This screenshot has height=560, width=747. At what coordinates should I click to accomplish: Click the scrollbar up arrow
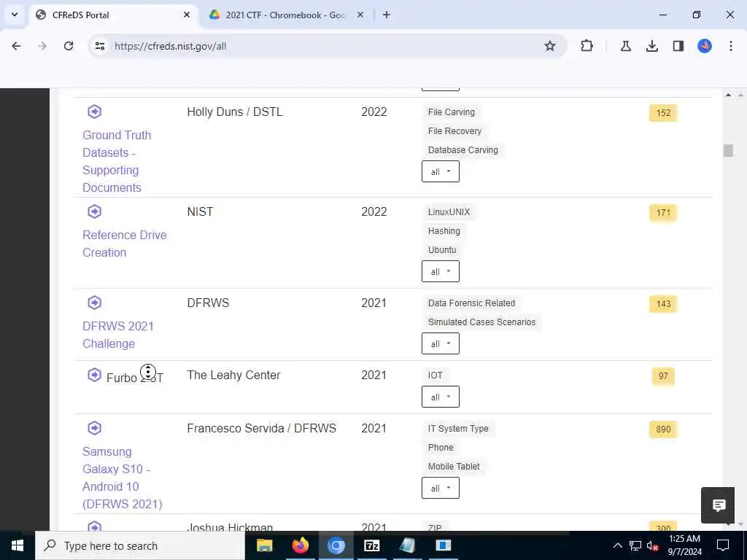[728, 95]
